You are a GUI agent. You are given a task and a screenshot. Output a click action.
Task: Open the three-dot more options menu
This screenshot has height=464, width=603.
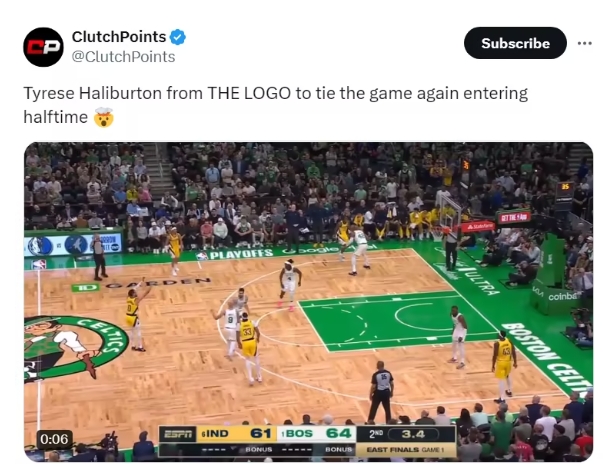(x=585, y=43)
